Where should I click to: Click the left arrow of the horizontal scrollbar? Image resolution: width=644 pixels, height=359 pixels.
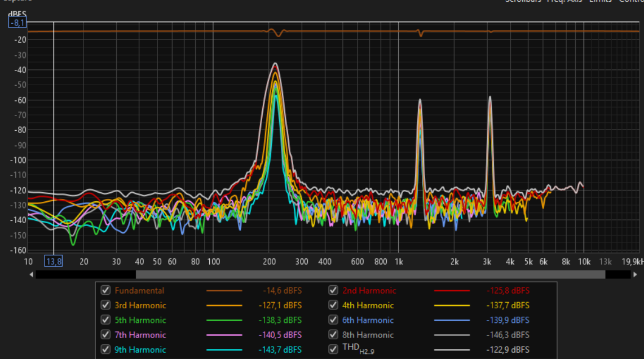(32, 274)
